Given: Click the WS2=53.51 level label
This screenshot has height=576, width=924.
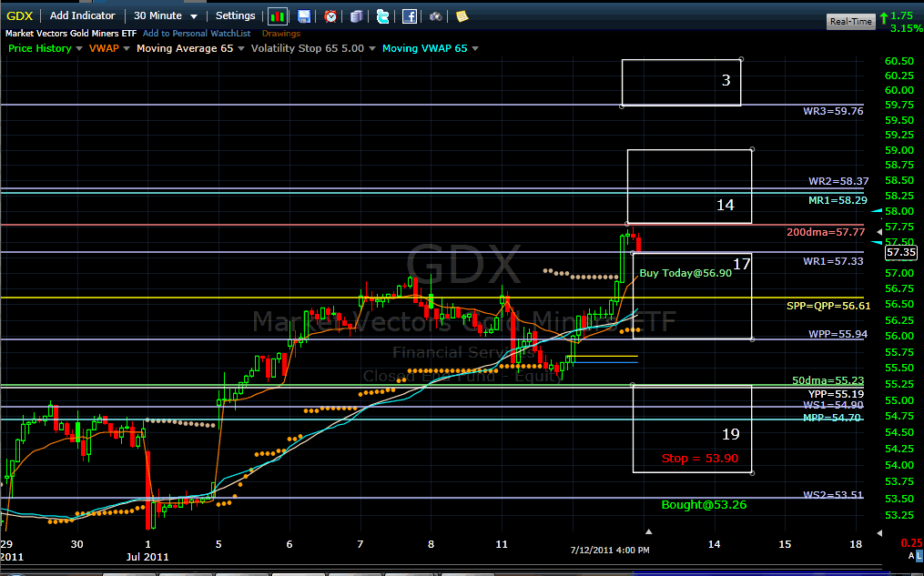Looking at the screenshot, I should pos(833,495).
